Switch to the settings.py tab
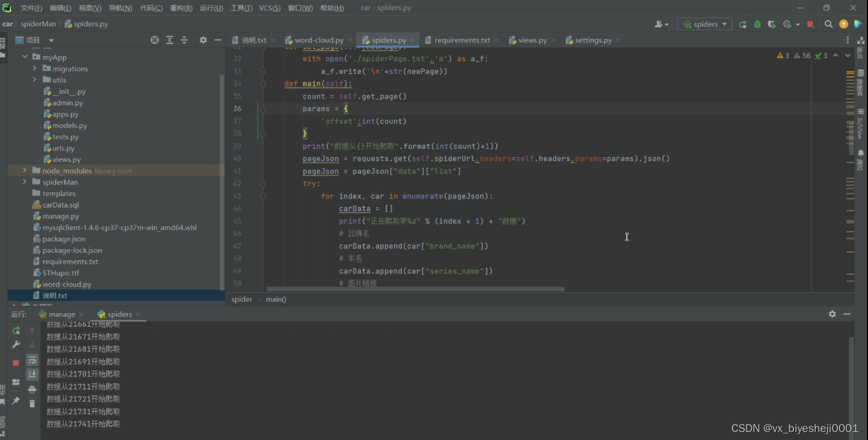Screen dimensions: 868x440 [x=593, y=40]
